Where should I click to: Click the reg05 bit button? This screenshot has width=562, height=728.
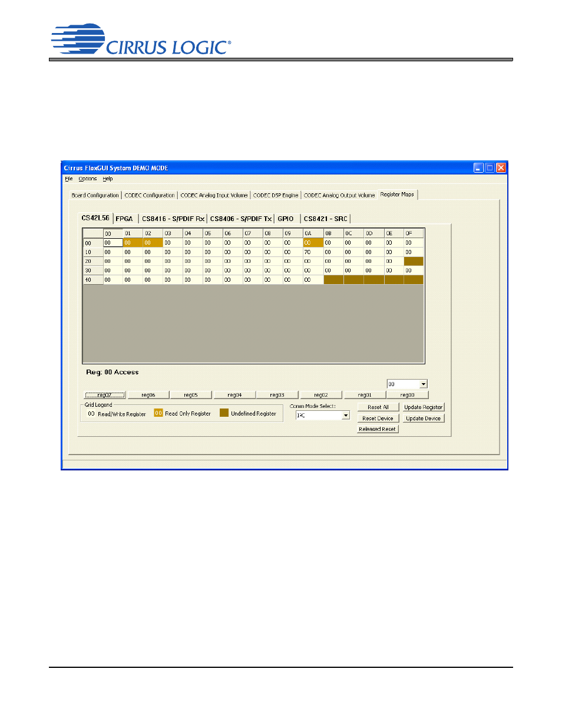pos(191,395)
